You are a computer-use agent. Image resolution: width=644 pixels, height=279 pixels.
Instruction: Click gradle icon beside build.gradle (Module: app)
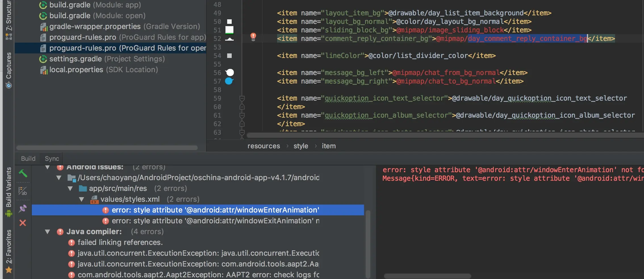point(43,5)
